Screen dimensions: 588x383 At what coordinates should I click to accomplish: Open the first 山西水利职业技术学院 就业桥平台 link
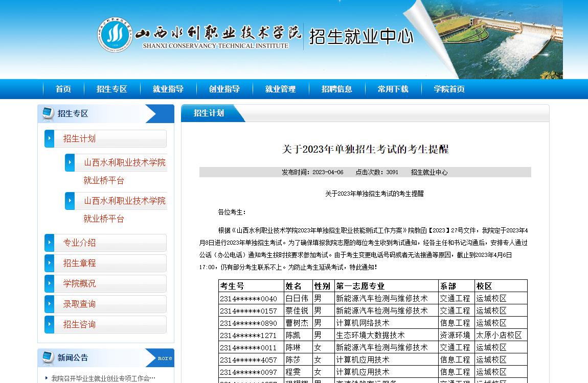(124, 171)
